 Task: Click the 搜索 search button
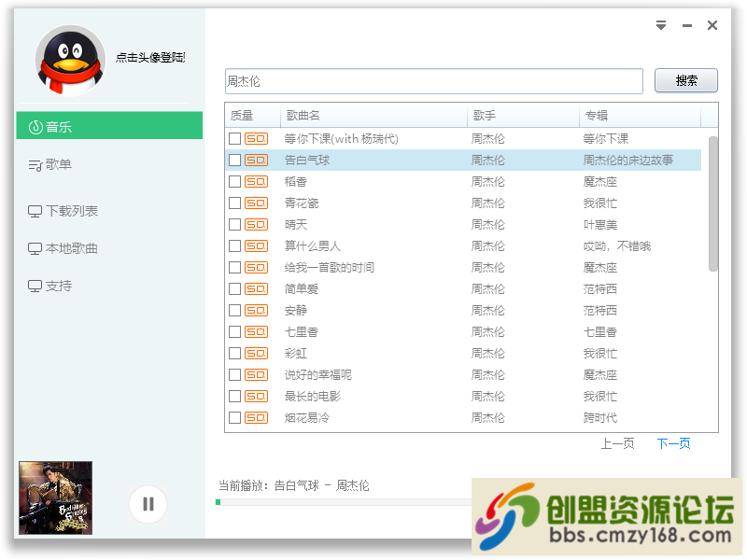[x=686, y=80]
